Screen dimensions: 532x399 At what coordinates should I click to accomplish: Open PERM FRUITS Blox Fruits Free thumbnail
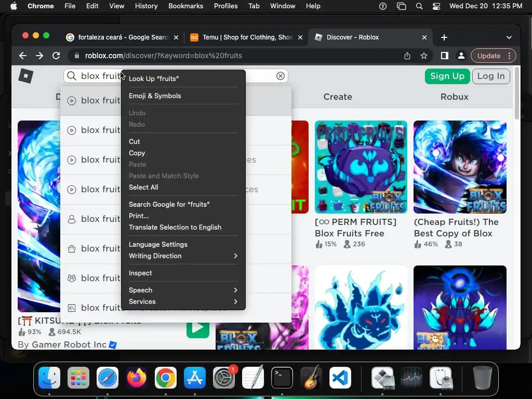tap(361, 167)
